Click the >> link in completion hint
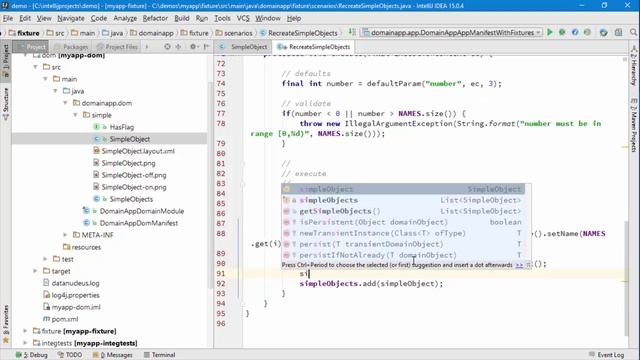The height and width of the screenshot is (360, 640). (519, 265)
